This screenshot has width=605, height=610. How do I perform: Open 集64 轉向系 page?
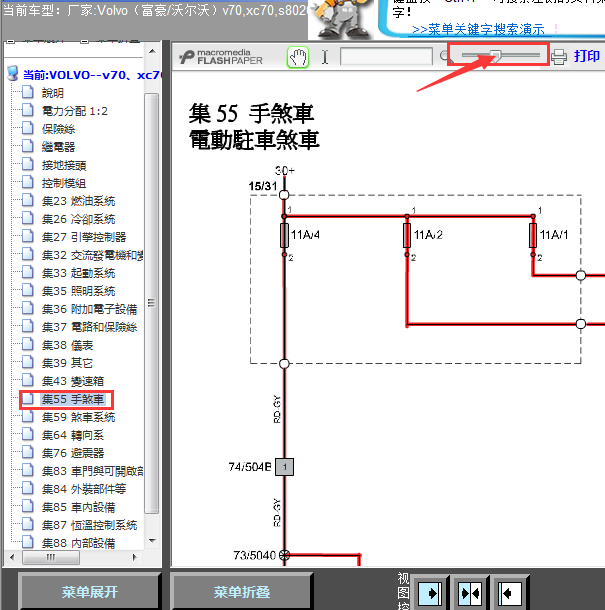click(73, 435)
